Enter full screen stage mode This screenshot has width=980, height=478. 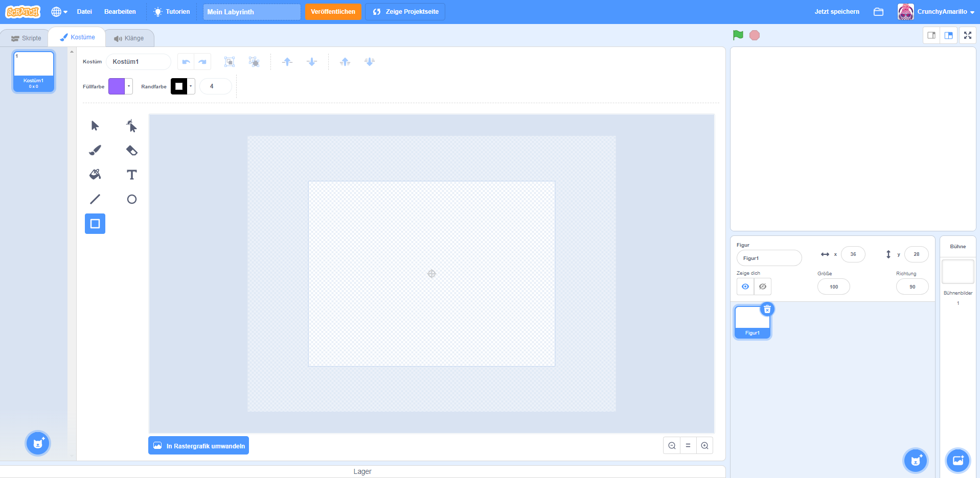pos(968,35)
